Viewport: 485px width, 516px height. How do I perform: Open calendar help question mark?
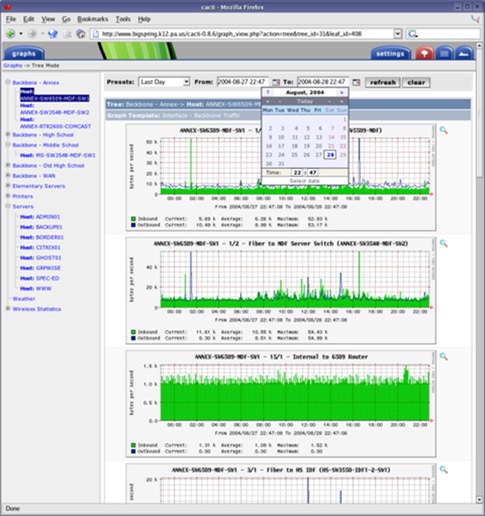(268, 92)
